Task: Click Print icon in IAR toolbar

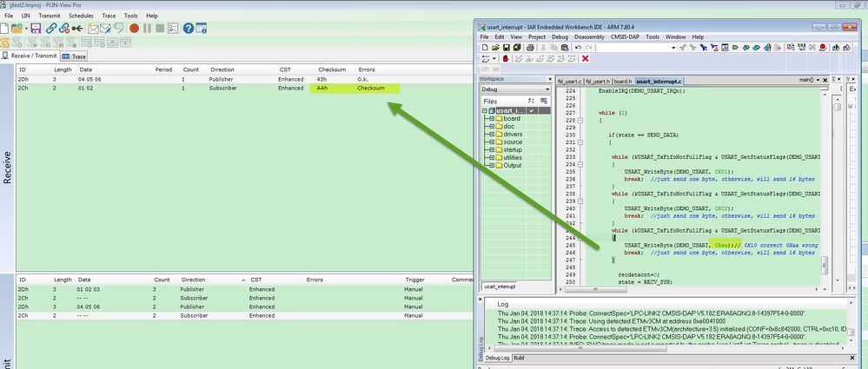Action: [530, 48]
